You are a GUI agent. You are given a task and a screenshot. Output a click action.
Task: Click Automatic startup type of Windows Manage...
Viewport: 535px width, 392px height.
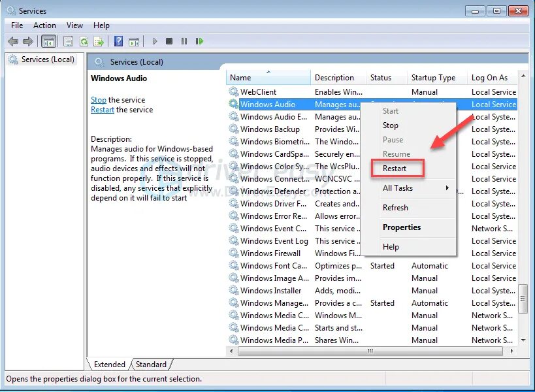(430, 303)
